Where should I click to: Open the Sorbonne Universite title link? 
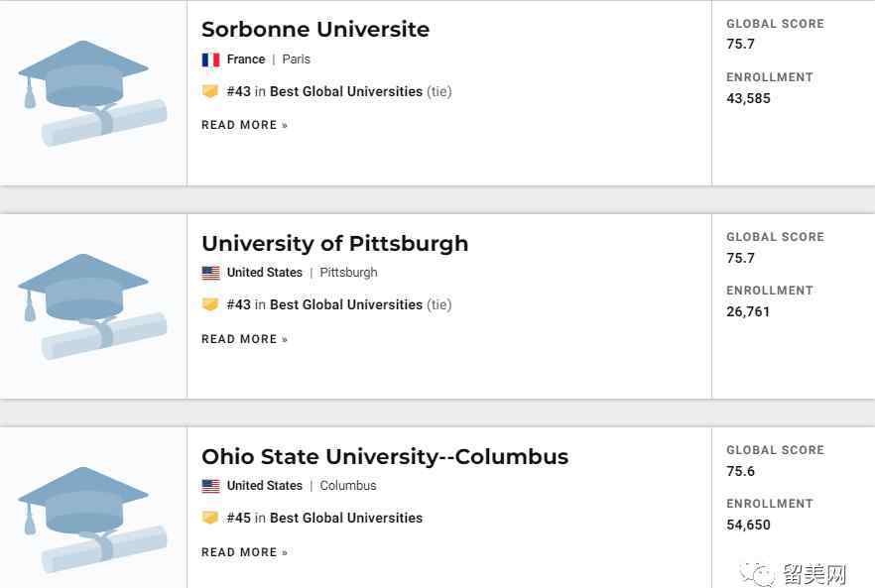click(x=315, y=30)
